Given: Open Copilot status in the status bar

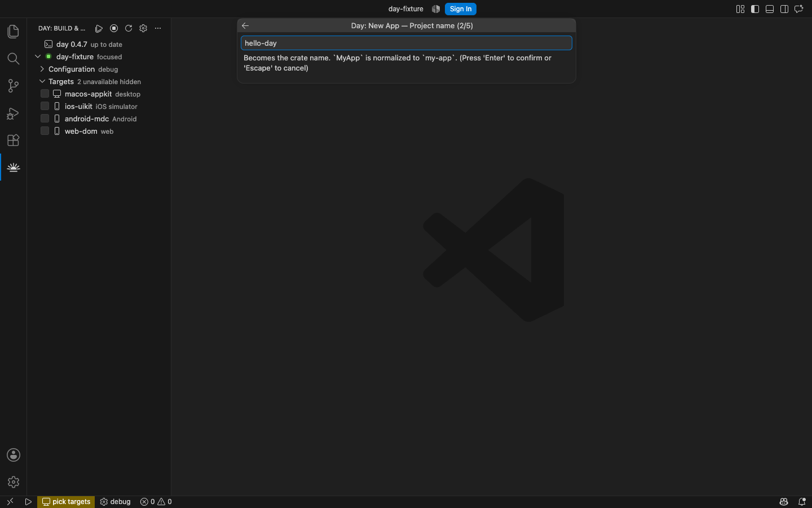Looking at the screenshot, I should pyautogui.click(x=784, y=502).
